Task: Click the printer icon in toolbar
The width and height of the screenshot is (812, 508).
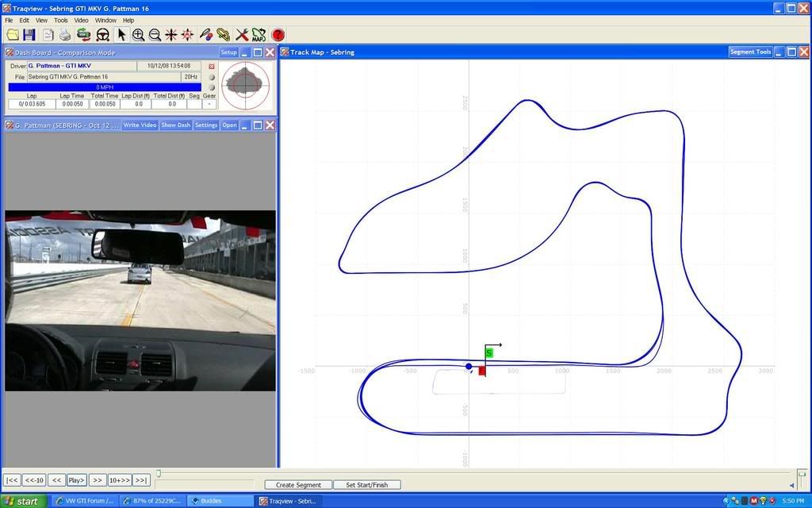Action: (65, 35)
